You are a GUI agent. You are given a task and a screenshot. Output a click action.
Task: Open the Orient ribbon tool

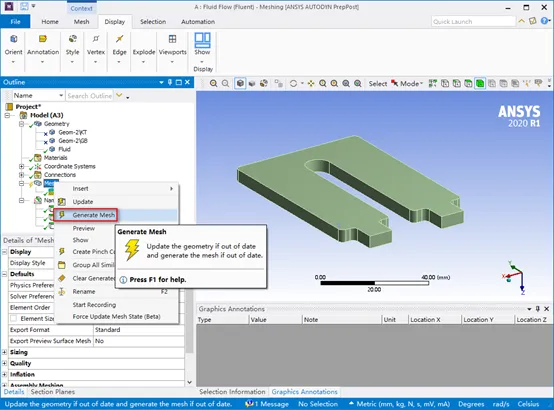click(x=13, y=49)
